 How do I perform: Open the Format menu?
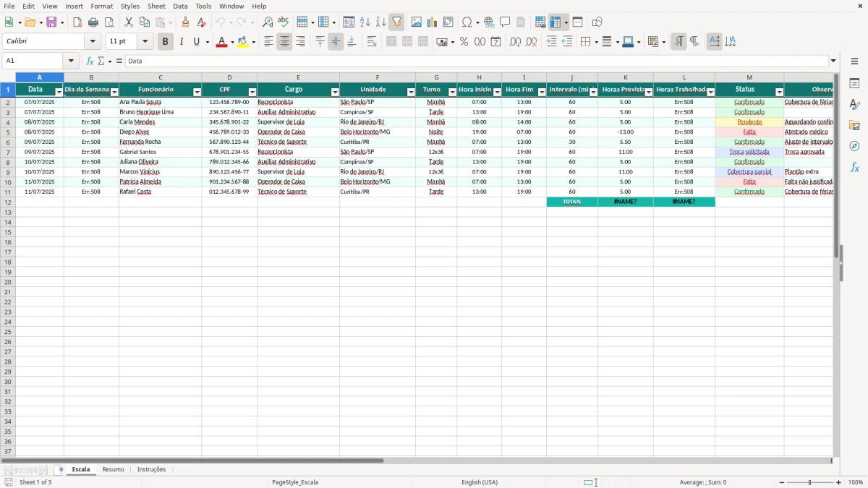coord(102,6)
